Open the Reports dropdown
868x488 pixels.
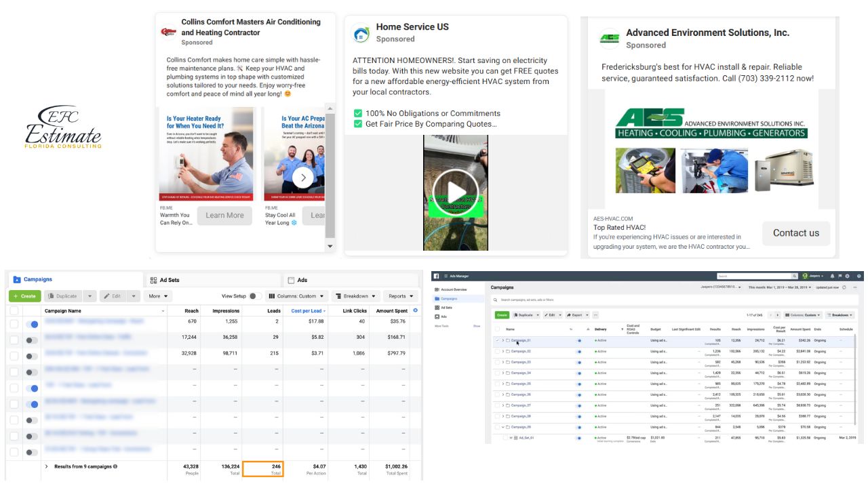click(400, 296)
